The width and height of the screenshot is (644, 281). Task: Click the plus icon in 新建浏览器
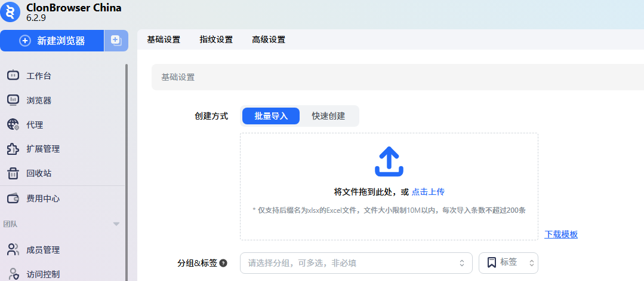26,41
